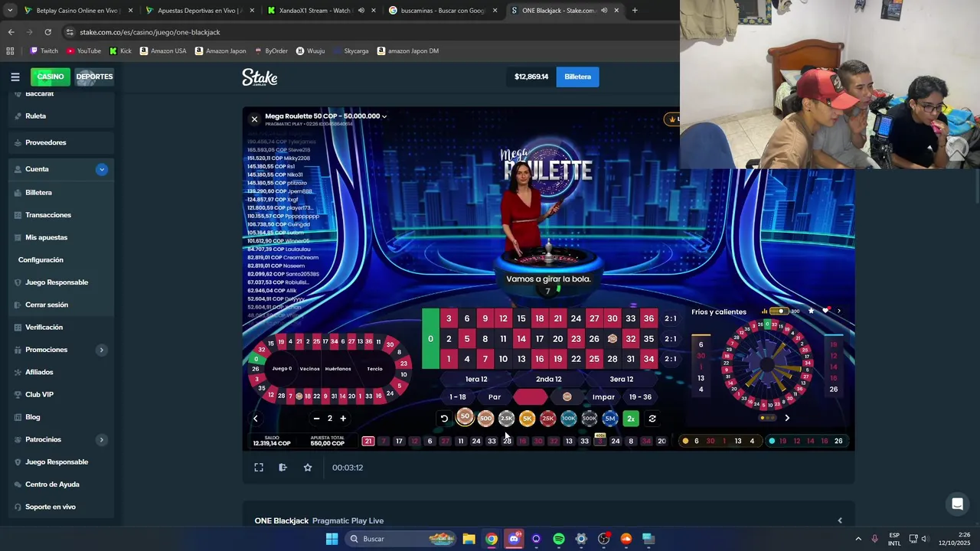Viewport: 980px width, 551px height.
Task: Switch to CASINO tab
Action: pos(51,77)
